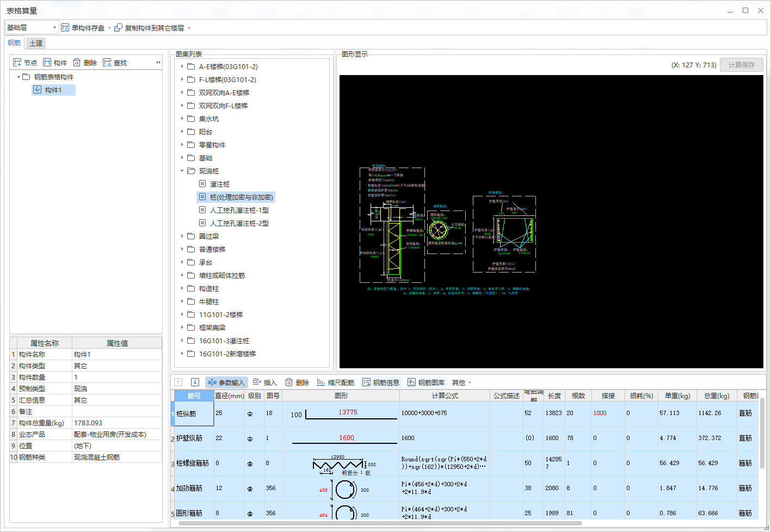
Task: Collapse the 现浇桩 folder
Action: (182, 171)
